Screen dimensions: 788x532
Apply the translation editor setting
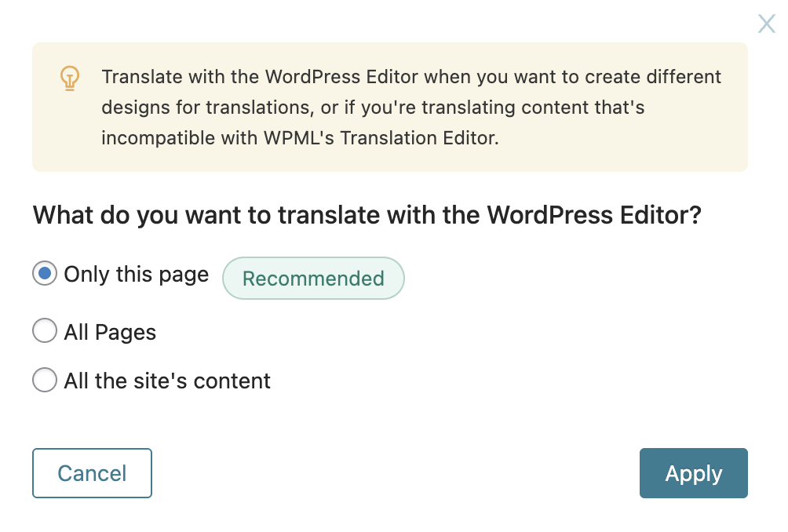[x=694, y=473]
